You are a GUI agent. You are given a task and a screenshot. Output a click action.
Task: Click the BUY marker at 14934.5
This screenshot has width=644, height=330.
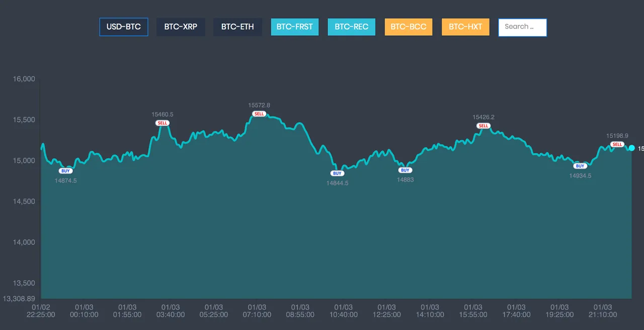click(x=580, y=166)
